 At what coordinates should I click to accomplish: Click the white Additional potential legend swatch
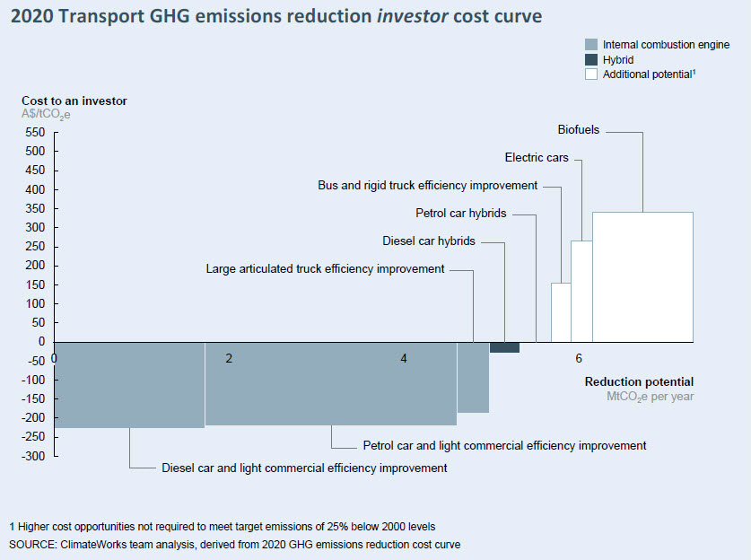[x=590, y=75]
